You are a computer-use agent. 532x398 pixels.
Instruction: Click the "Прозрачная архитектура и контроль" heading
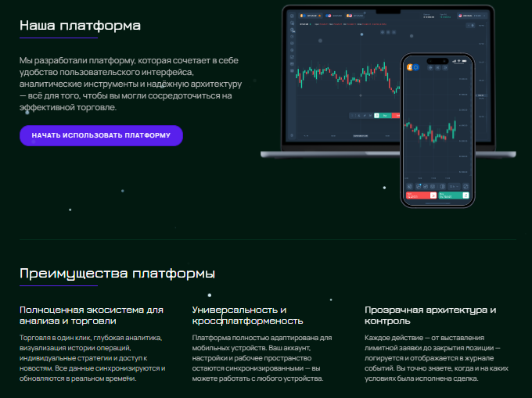[x=430, y=315]
